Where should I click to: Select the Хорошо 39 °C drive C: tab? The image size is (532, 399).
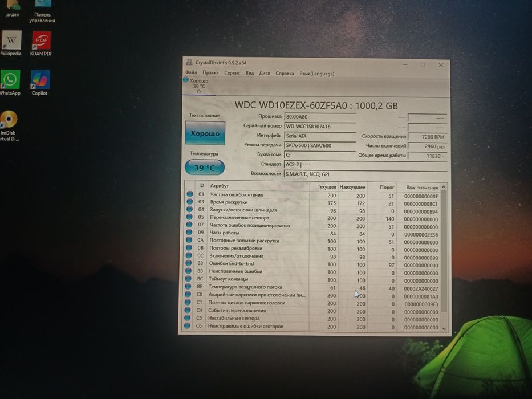click(199, 86)
